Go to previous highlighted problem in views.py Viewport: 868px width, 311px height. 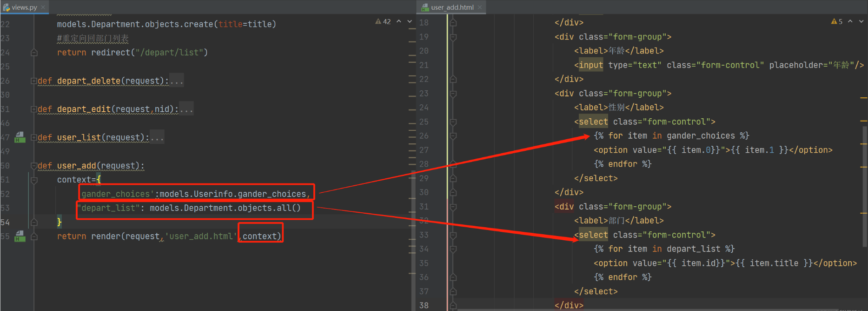point(399,21)
